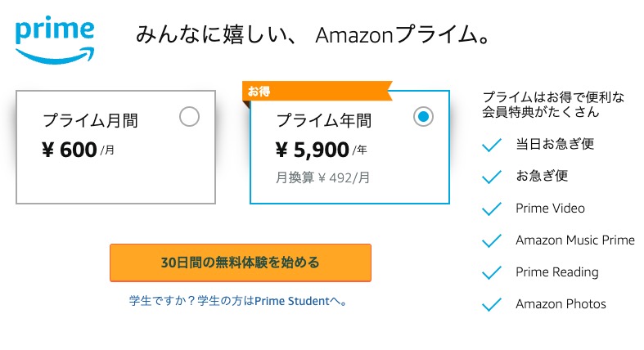Select the プライム年間 radio button

point(423,116)
